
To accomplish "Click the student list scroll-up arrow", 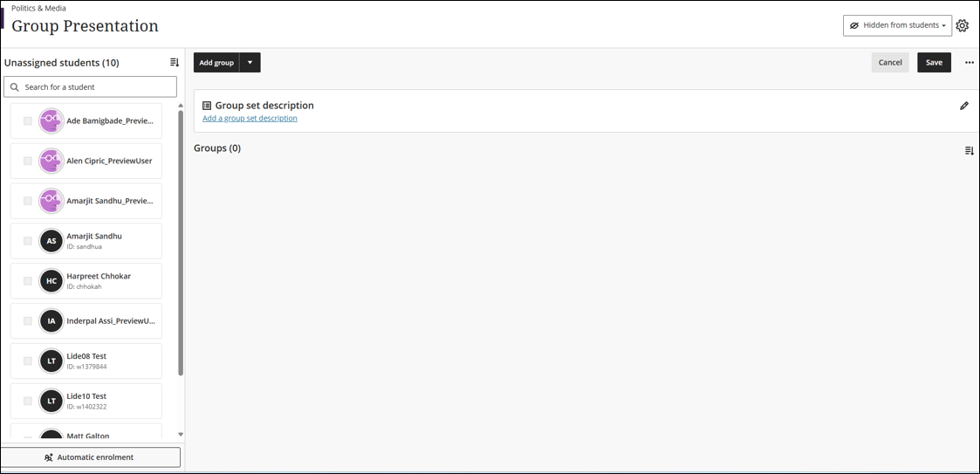I will 181,106.
